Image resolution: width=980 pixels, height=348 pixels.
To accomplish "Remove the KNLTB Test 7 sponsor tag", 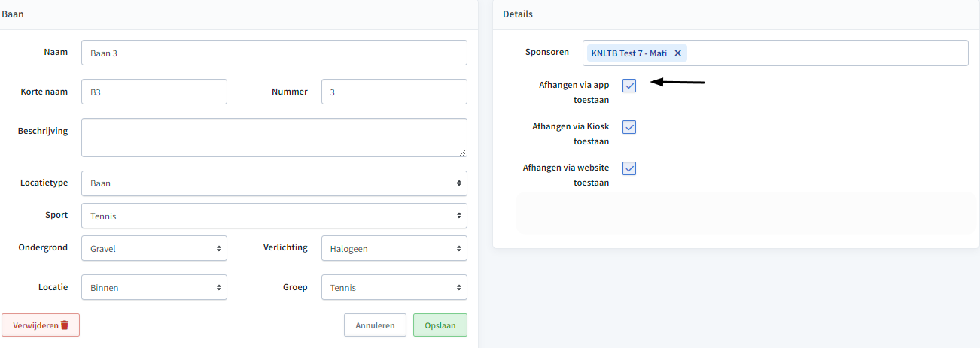I will [677, 53].
